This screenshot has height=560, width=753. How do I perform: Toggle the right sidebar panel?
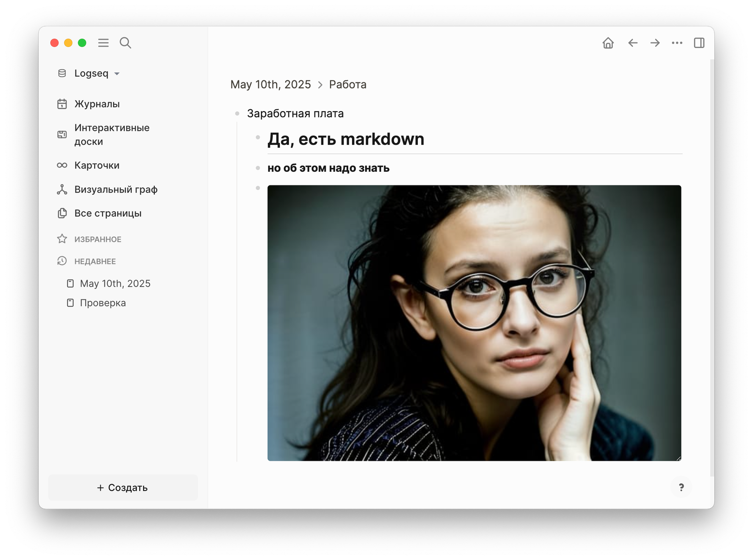[699, 43]
